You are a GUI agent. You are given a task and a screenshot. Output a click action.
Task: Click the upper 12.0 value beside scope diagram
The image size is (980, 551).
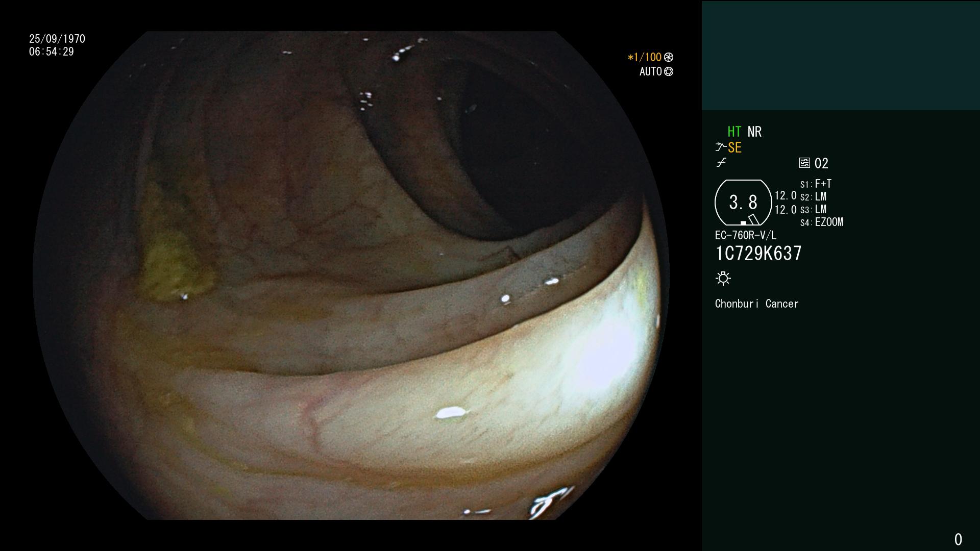(786, 195)
